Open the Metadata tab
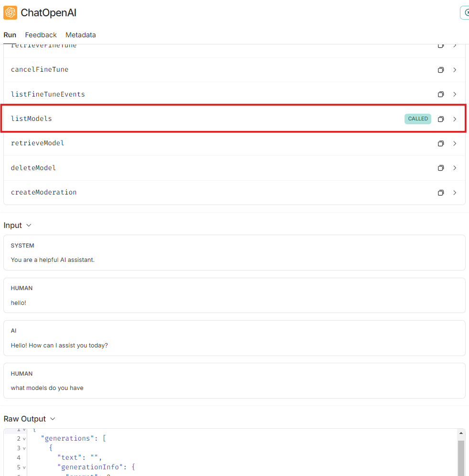This screenshot has height=476, width=469. [81, 35]
